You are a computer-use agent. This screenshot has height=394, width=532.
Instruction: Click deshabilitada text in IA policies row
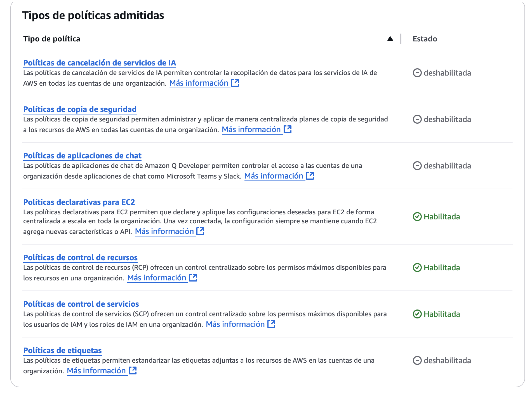(447, 73)
